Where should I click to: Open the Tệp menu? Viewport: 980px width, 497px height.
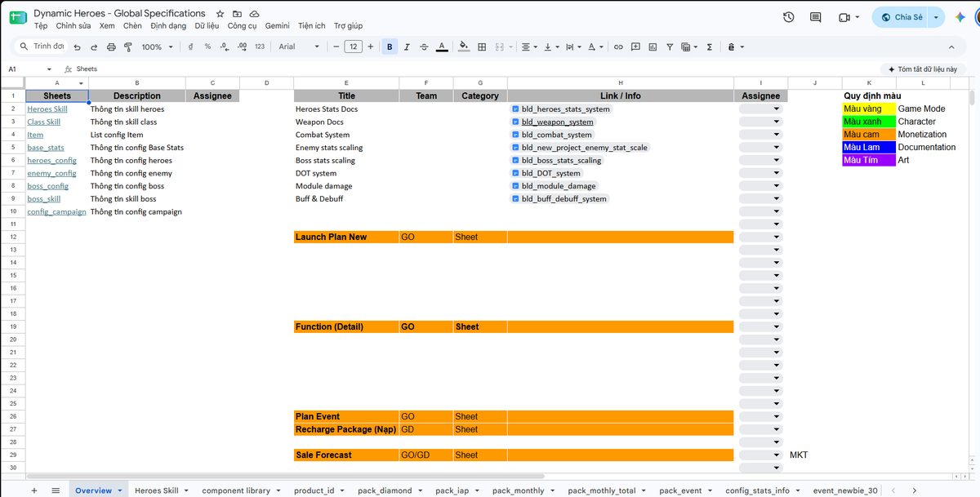[41, 26]
